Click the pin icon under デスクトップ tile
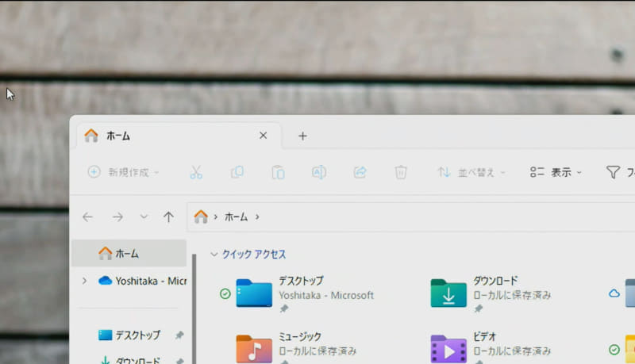This screenshot has height=364, width=635. pyautogui.click(x=284, y=309)
